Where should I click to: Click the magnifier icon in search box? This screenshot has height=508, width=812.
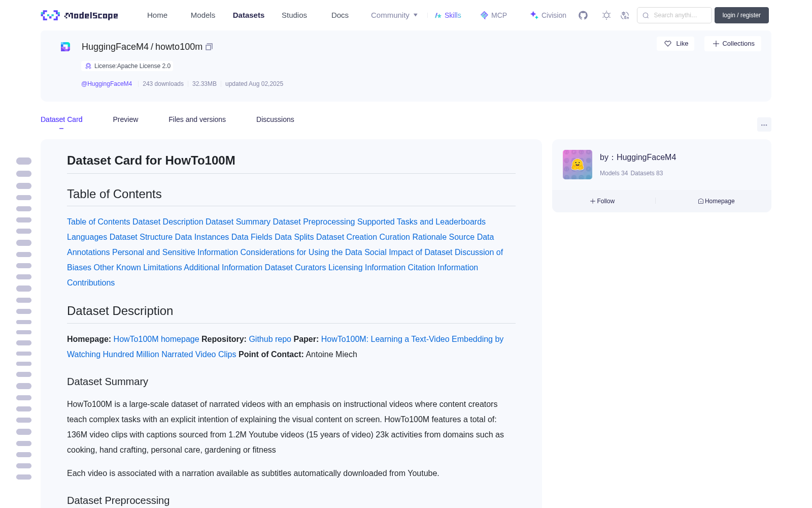646,15
